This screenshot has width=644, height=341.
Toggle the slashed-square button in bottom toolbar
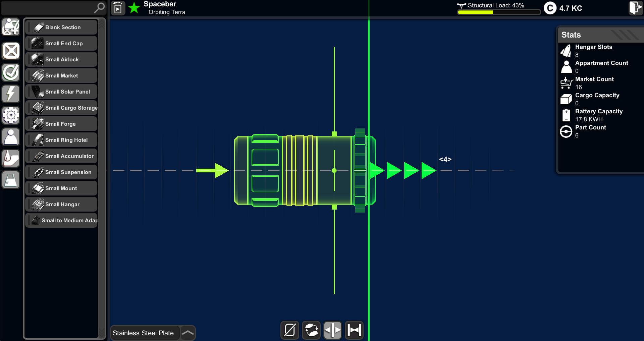click(290, 330)
